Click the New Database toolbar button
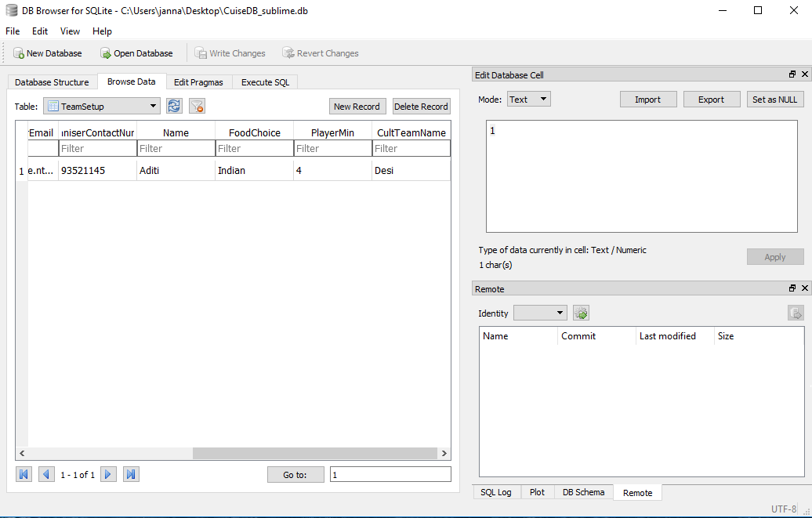 (x=48, y=53)
